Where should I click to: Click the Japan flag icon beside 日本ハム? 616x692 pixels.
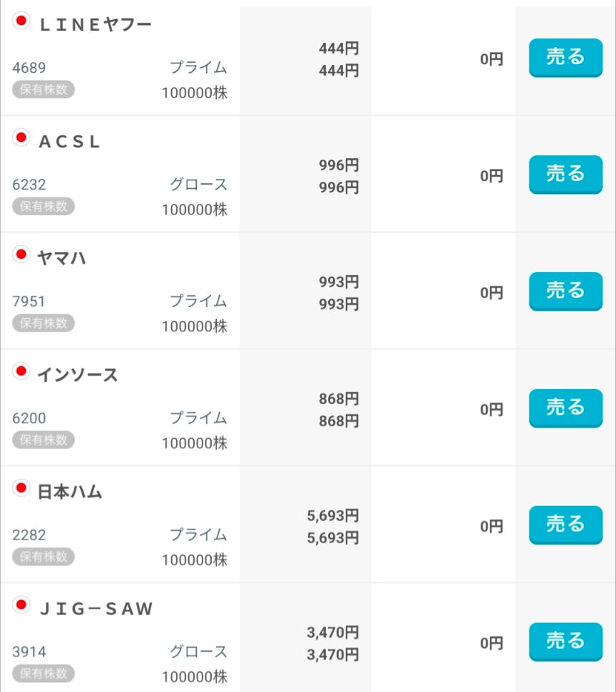(21, 489)
